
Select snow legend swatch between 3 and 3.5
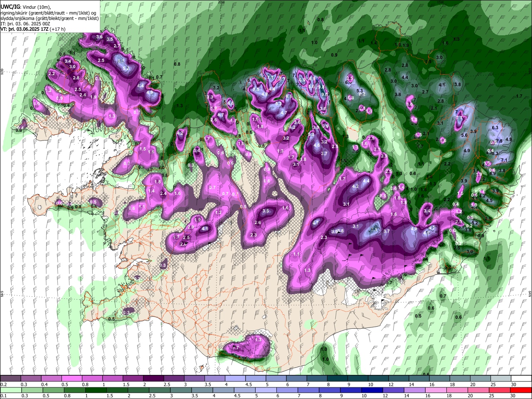click(x=194, y=379)
